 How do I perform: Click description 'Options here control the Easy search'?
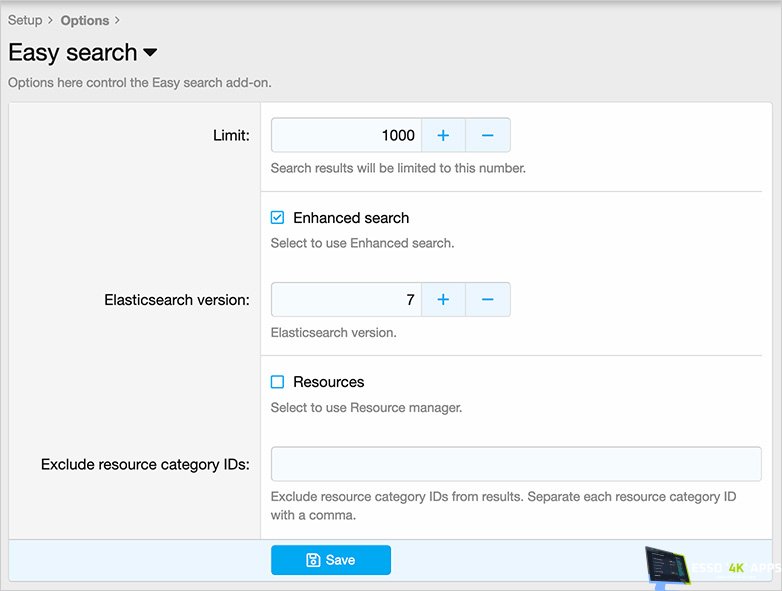(140, 82)
